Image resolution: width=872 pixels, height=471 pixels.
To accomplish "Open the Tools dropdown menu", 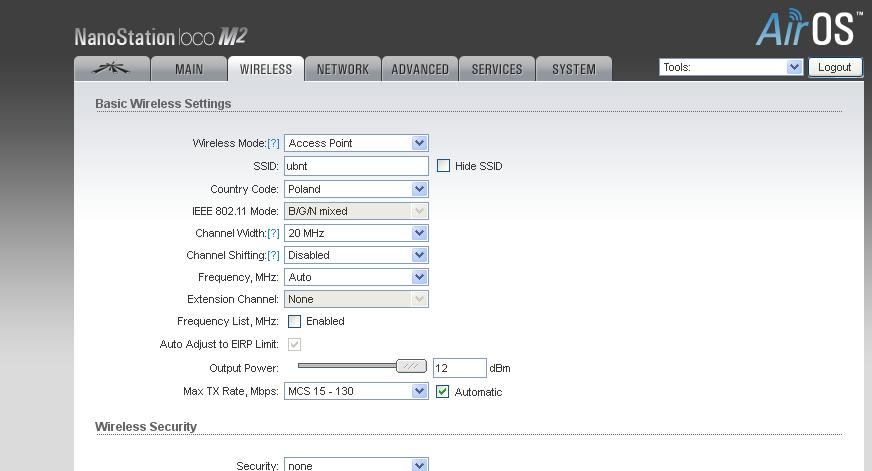I will (731, 67).
